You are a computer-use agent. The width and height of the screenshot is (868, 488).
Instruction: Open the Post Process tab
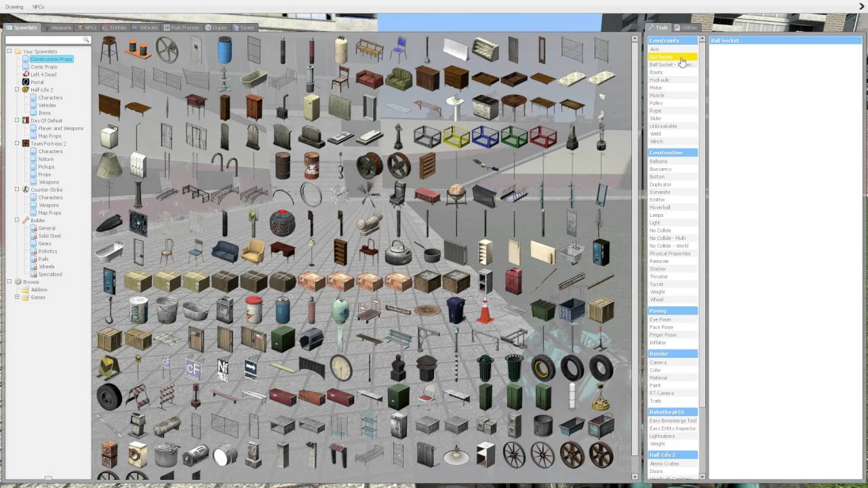181,28
